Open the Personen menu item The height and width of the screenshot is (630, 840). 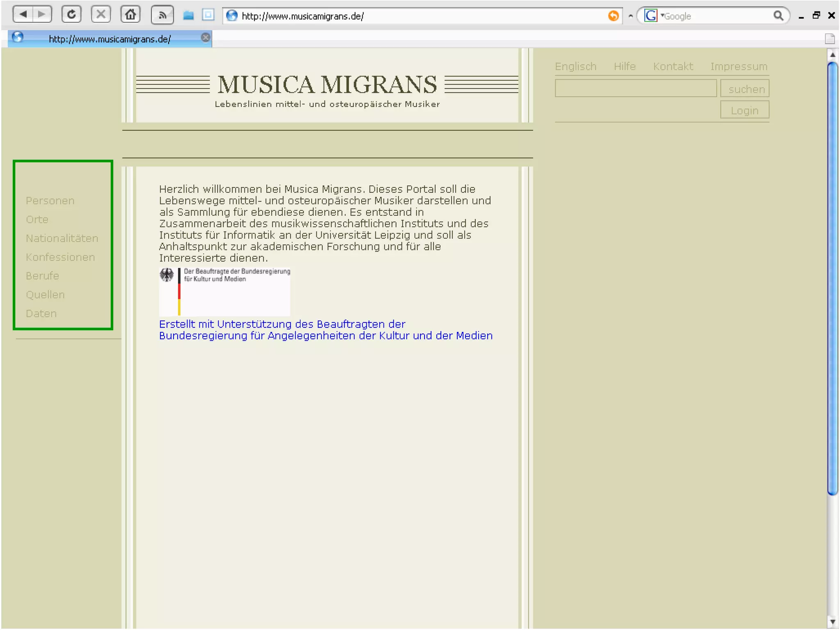(50, 201)
